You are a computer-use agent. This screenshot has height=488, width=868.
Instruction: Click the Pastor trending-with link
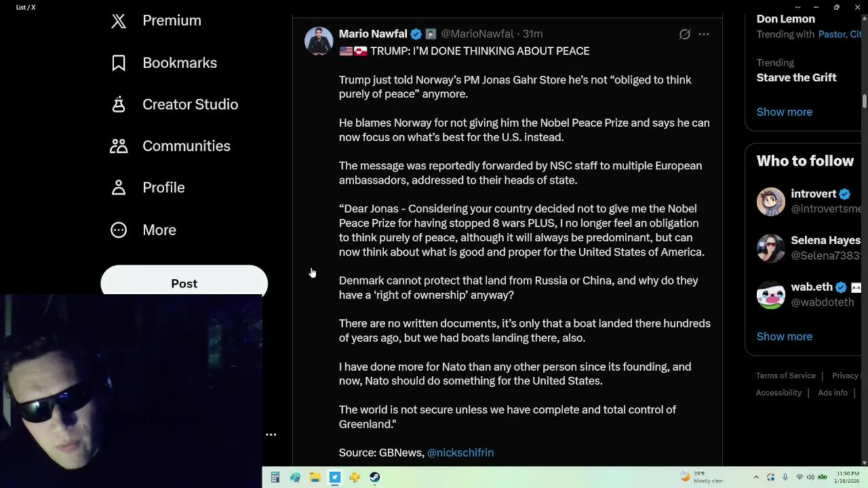click(832, 34)
